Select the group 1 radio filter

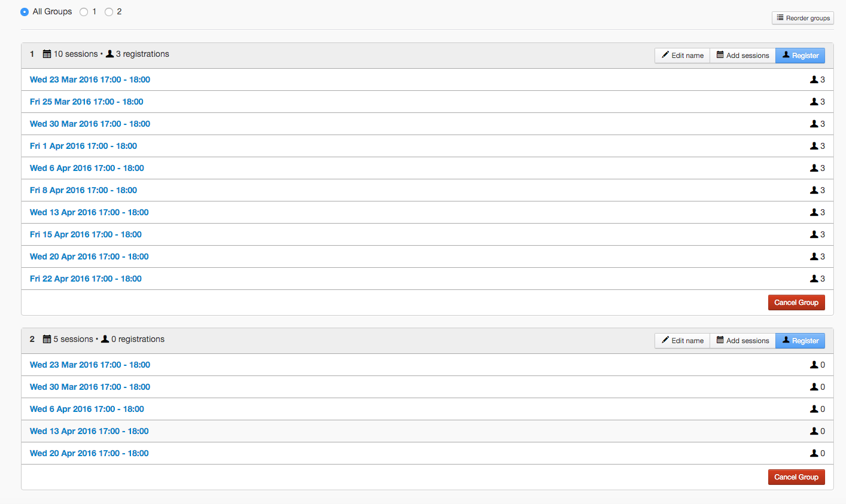click(x=84, y=12)
